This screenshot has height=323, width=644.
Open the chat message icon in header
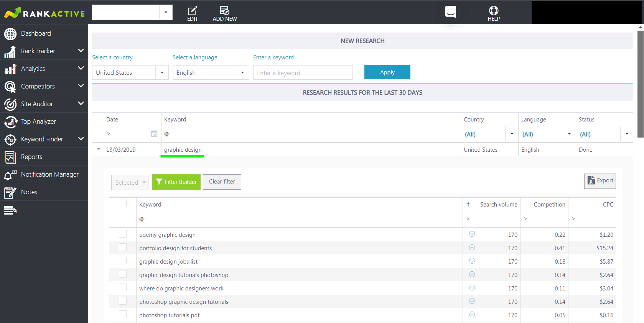pos(451,11)
